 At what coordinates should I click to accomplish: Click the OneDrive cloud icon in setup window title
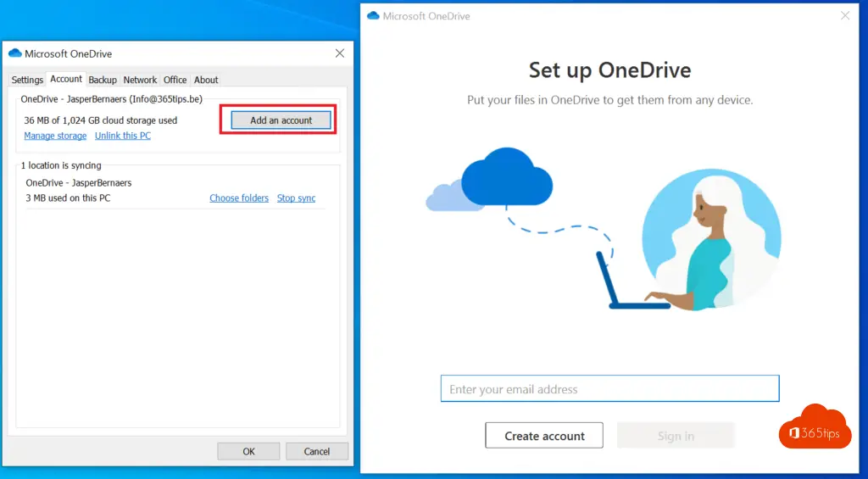[373, 16]
